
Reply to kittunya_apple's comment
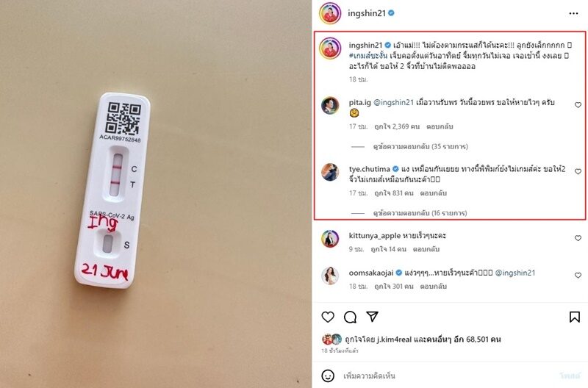coord(426,249)
